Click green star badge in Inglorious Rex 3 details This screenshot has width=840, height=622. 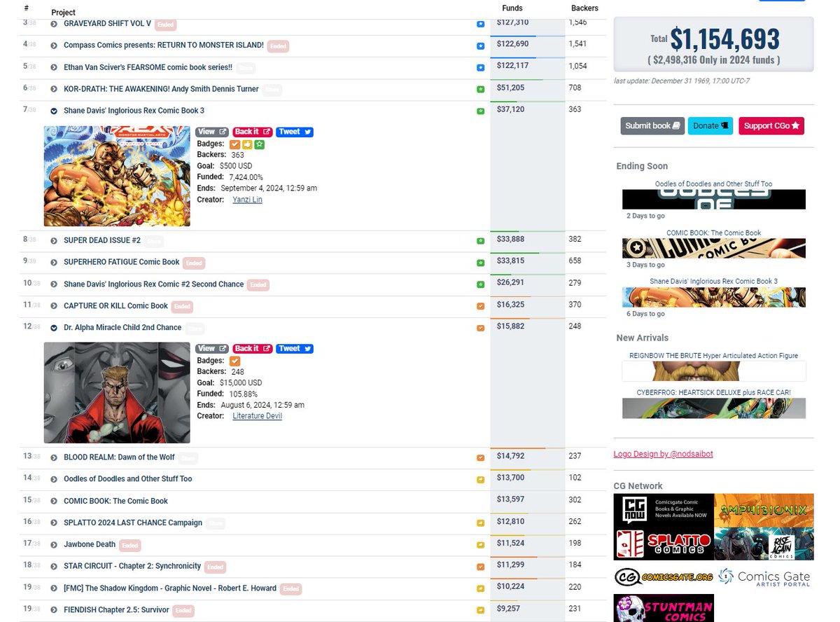click(259, 144)
